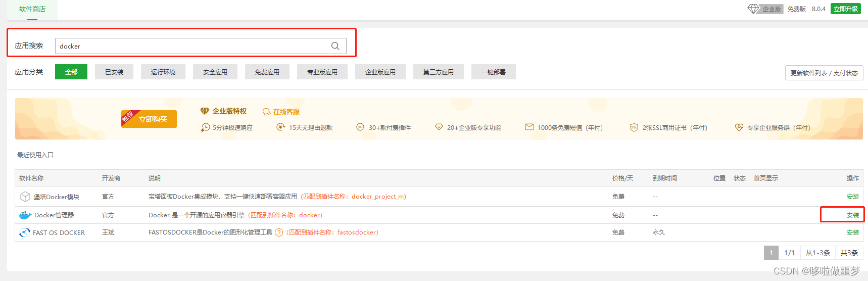Screen dimensions: 868x281
Task: Click the 企业版特权 diamond icon
Action: point(205,111)
